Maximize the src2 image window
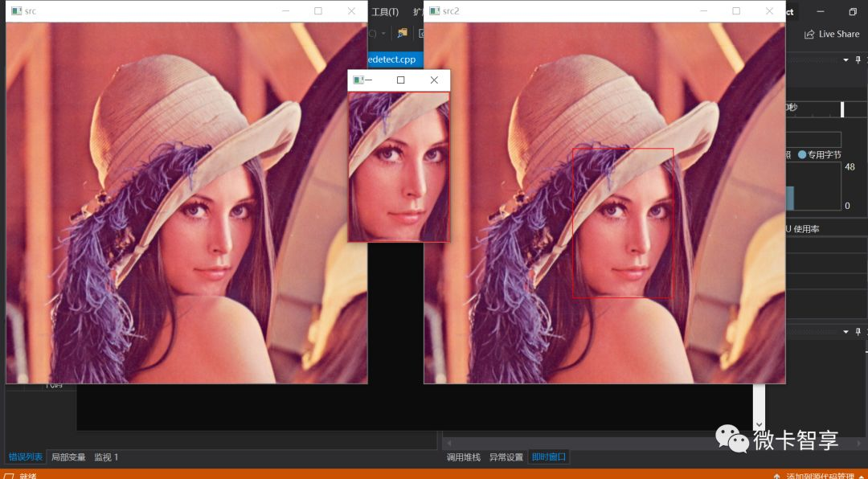 click(x=736, y=11)
